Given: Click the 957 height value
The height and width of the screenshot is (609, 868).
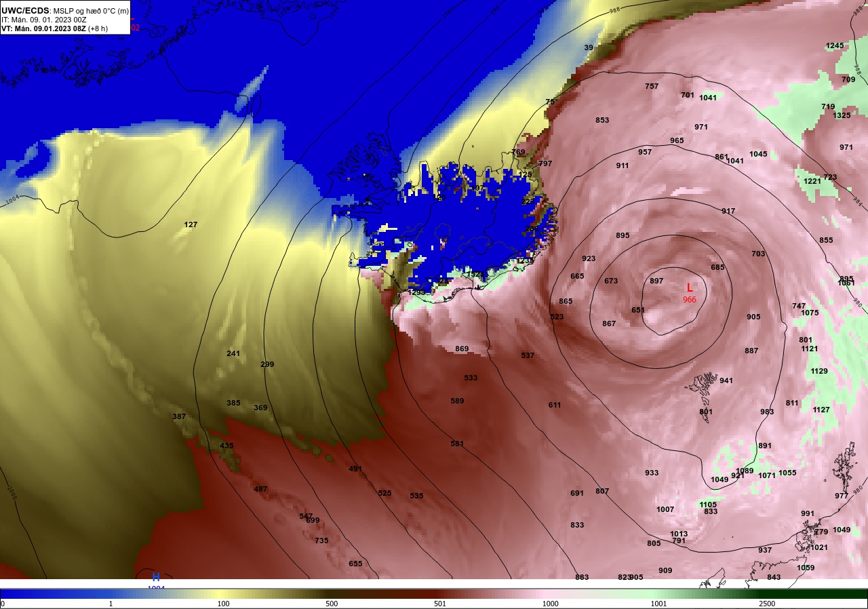Looking at the screenshot, I should click(645, 153).
